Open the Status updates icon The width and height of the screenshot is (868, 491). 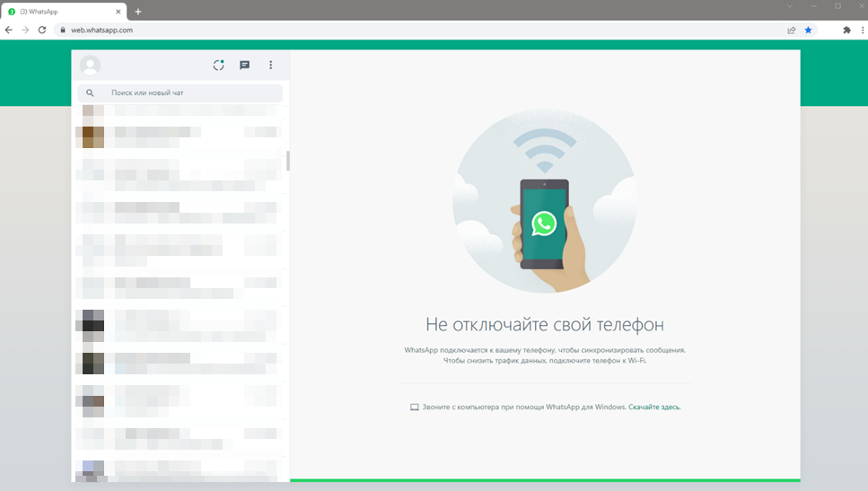point(219,65)
